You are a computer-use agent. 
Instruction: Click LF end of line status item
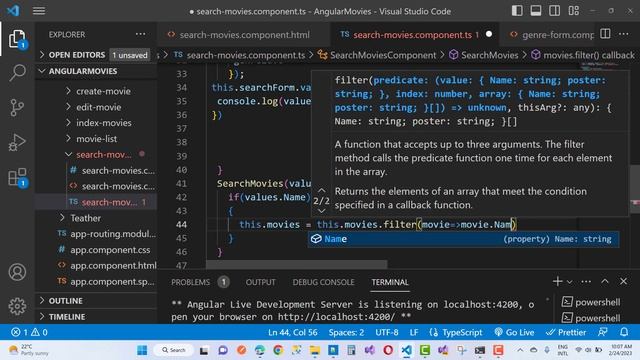point(414,332)
